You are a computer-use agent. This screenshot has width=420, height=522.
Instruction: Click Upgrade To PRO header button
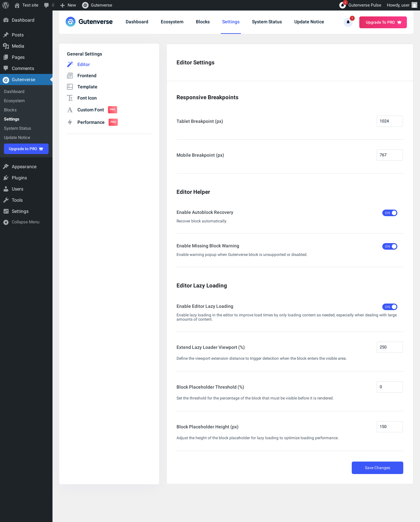[383, 22]
